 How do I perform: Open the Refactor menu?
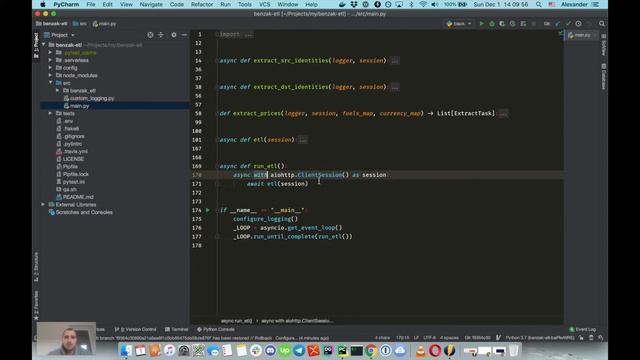point(202,4)
